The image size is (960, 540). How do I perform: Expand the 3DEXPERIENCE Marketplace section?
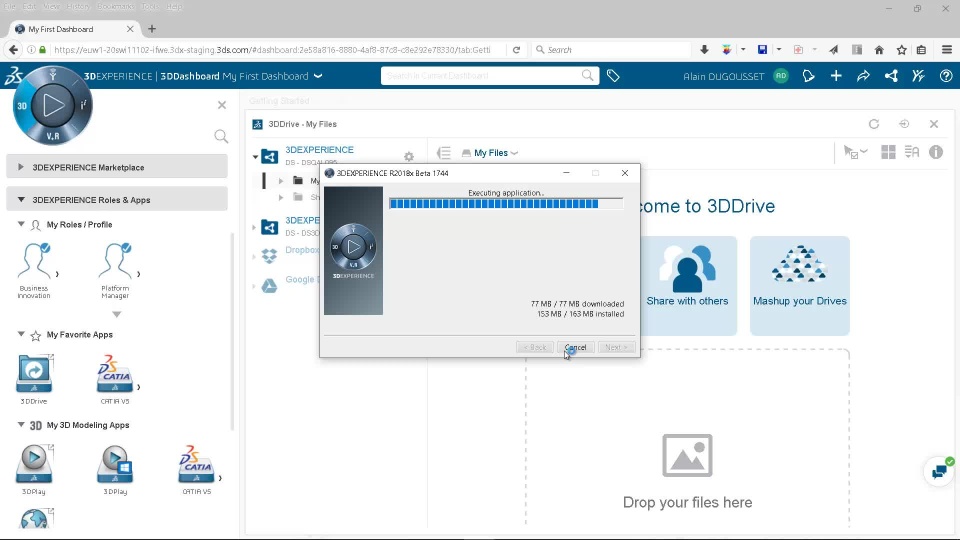click(x=117, y=167)
